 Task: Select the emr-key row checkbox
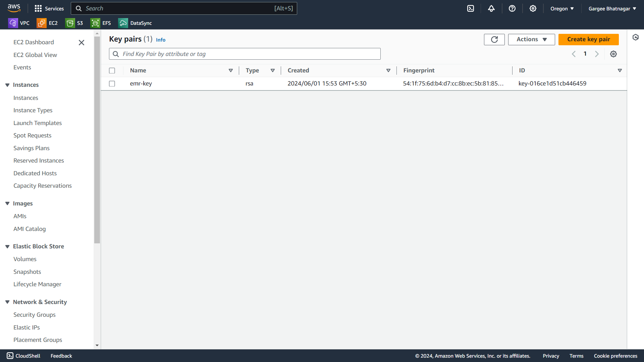click(x=112, y=84)
